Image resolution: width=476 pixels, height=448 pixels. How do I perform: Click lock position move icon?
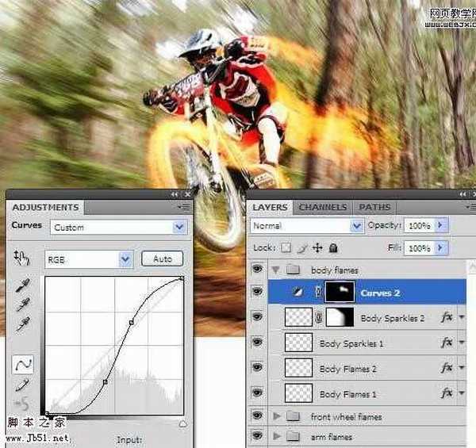317,248
